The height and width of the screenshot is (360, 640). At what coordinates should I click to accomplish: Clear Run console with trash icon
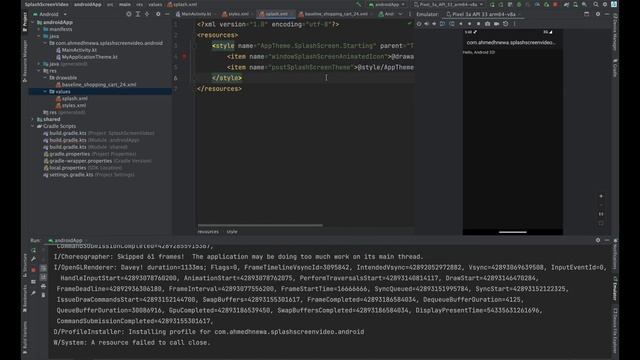pyautogui.click(x=43, y=295)
